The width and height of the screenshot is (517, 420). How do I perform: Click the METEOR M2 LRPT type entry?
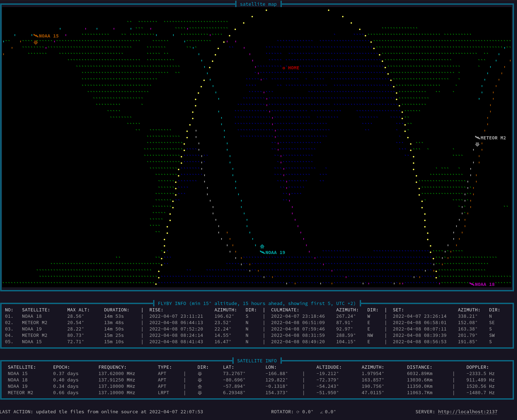[163, 393]
